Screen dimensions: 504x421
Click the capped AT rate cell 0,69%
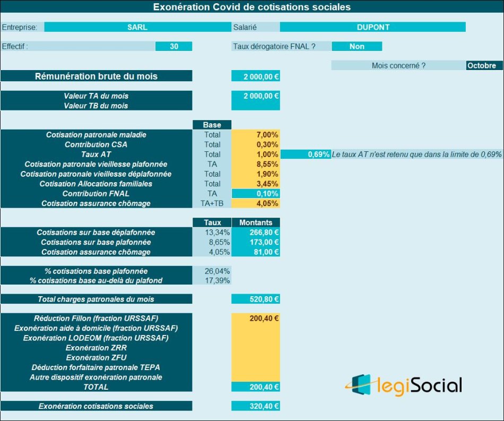[305, 154]
